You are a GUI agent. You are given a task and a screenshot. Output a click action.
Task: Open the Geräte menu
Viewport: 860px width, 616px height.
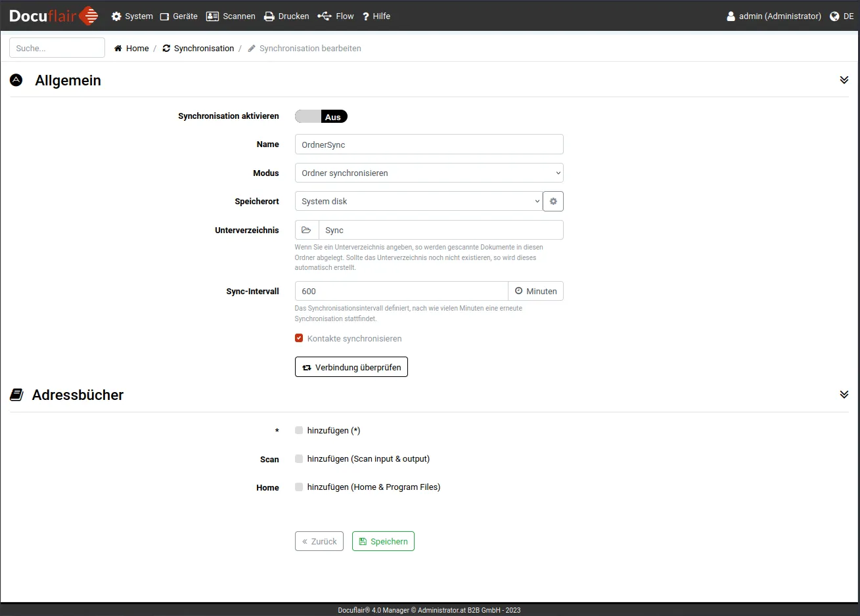pos(179,16)
